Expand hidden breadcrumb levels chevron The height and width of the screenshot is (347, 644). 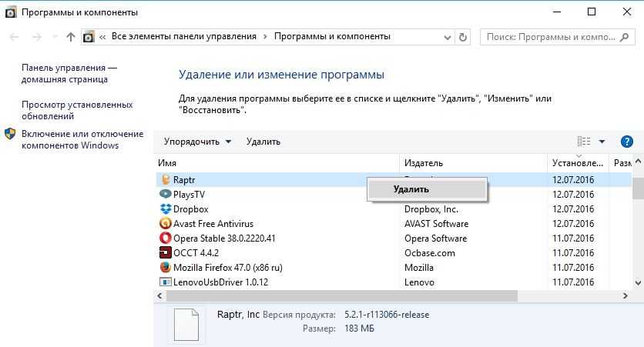coord(102,37)
